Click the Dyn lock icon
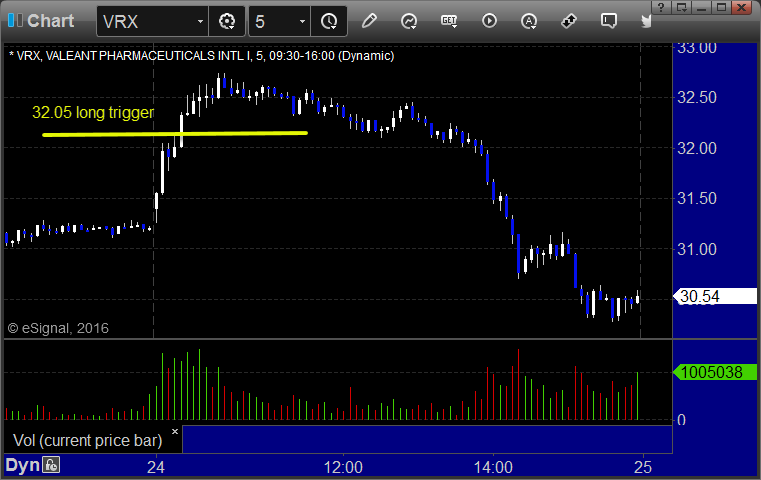This screenshot has width=761, height=480. pyautogui.click(x=51, y=465)
